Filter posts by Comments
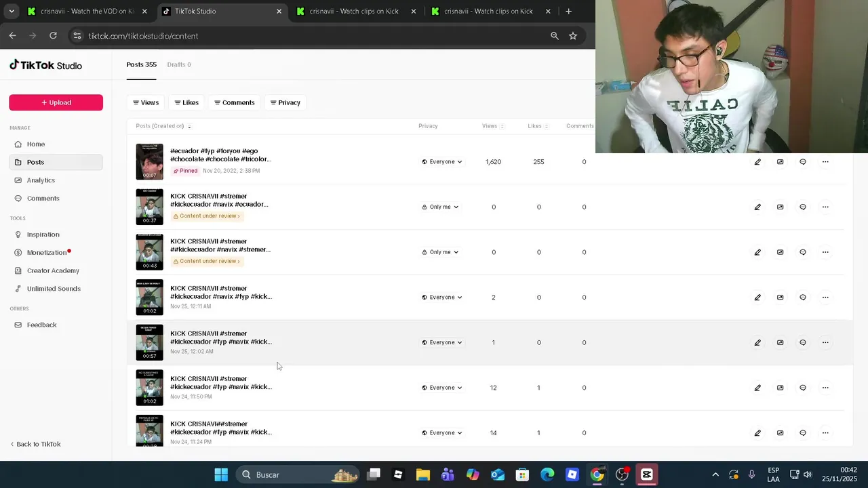This screenshot has width=868, height=488. coord(235,102)
